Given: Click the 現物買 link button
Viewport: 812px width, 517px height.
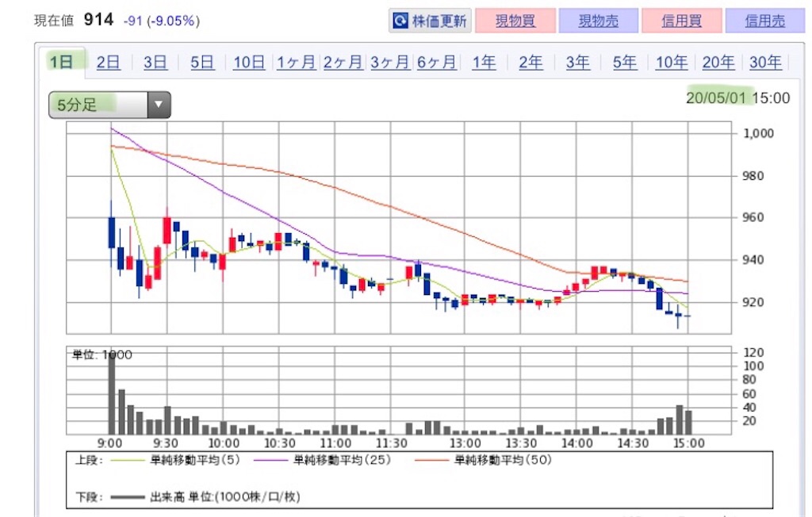Looking at the screenshot, I should coord(515,21).
